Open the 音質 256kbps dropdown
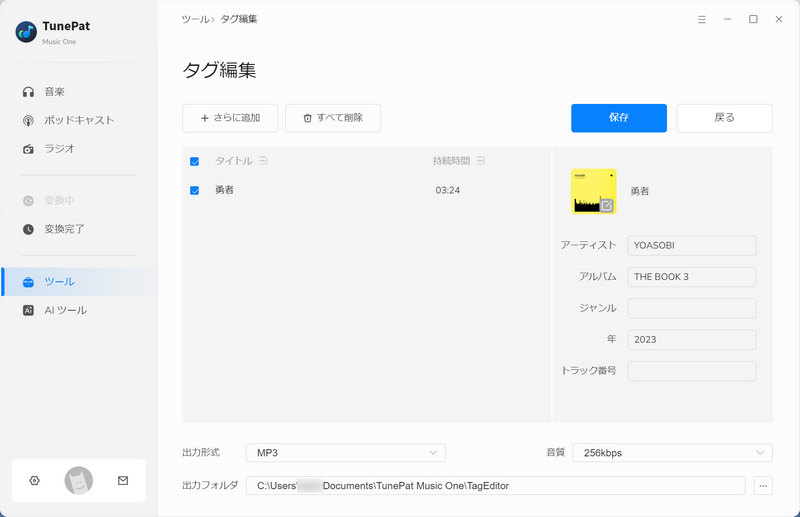 [672, 453]
